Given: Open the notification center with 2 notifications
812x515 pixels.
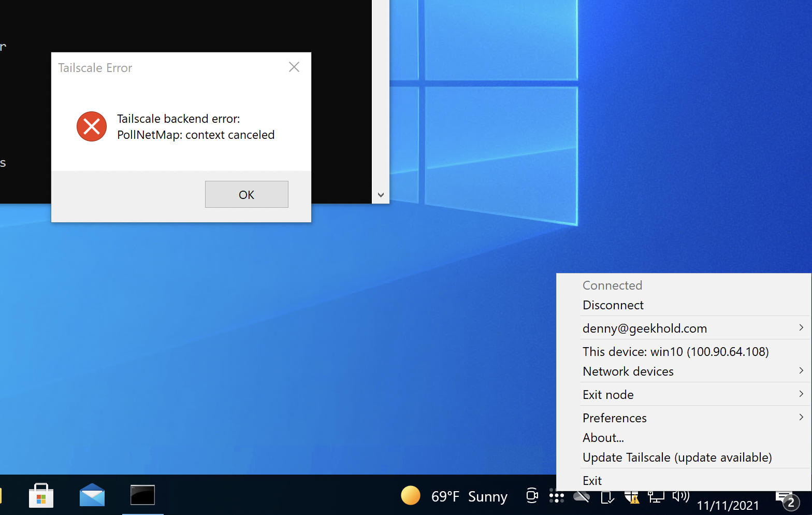Looking at the screenshot, I should [x=788, y=500].
